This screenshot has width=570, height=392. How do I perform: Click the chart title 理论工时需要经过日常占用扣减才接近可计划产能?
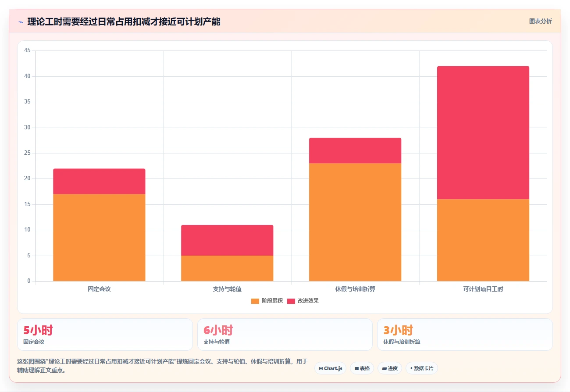pos(124,22)
